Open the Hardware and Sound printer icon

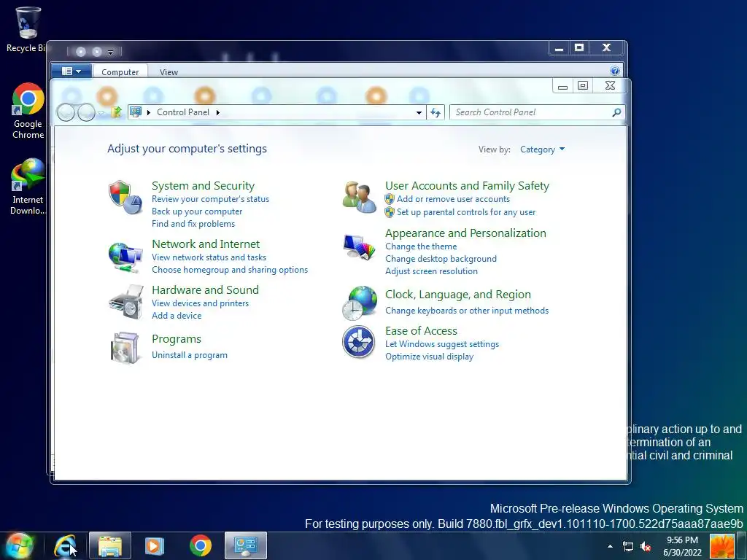125,302
